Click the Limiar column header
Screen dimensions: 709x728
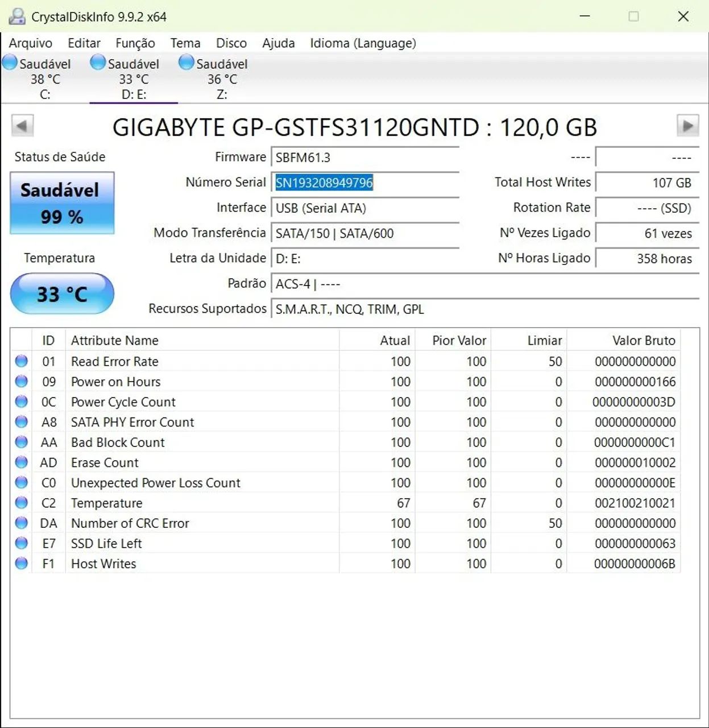(529, 340)
